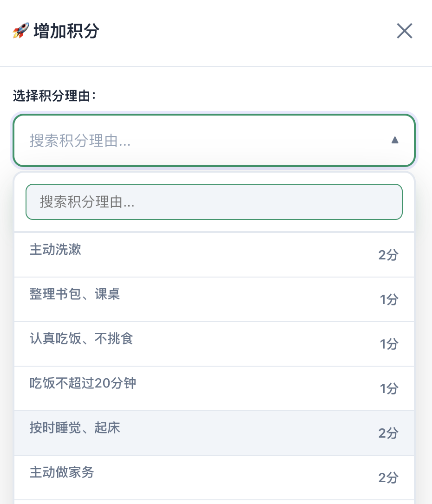Select the 主动做家务 reason

coord(62,472)
